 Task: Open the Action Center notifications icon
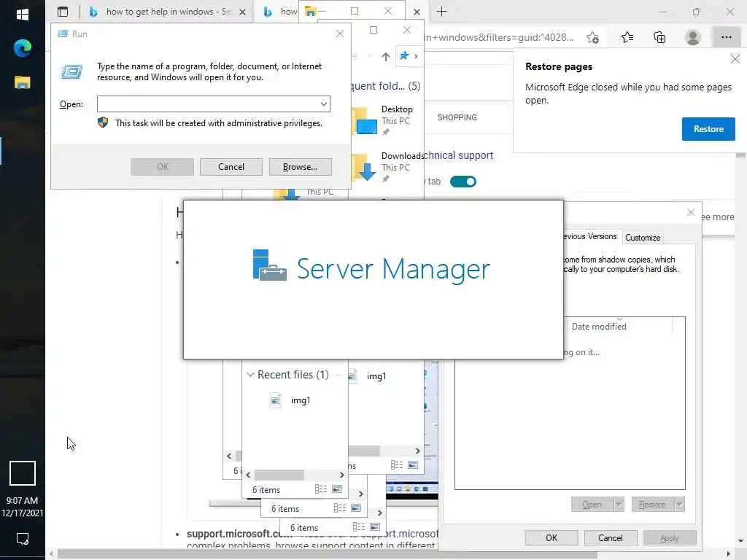23,539
